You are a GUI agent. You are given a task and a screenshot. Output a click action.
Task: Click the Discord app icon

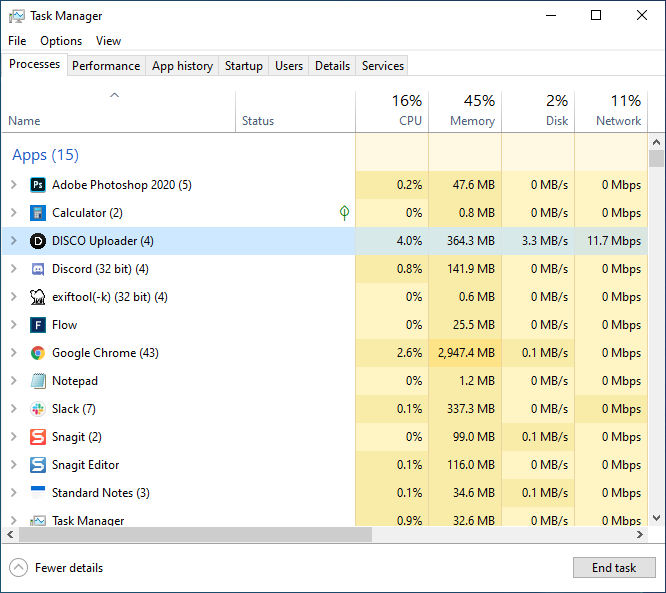[x=38, y=269]
